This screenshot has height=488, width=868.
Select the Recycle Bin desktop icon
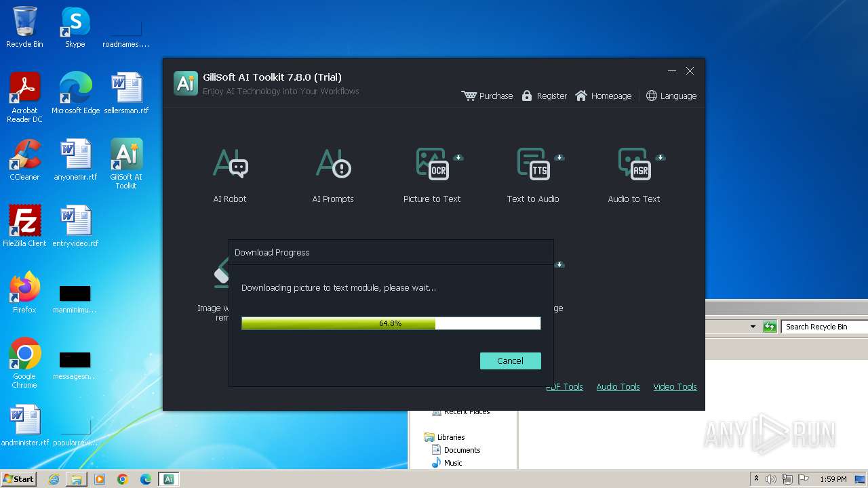(x=24, y=27)
